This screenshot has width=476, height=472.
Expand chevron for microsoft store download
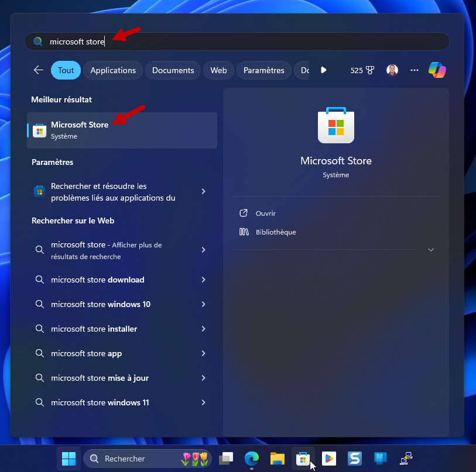tap(203, 280)
